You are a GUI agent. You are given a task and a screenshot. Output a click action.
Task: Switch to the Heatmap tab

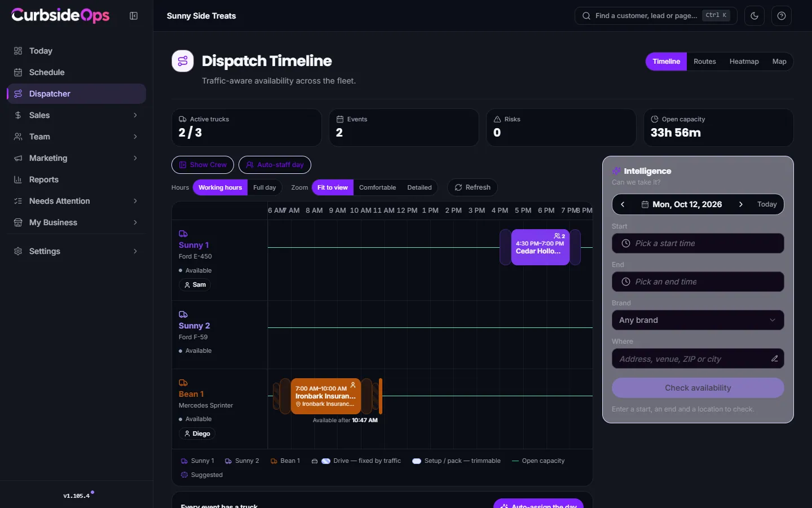744,62
